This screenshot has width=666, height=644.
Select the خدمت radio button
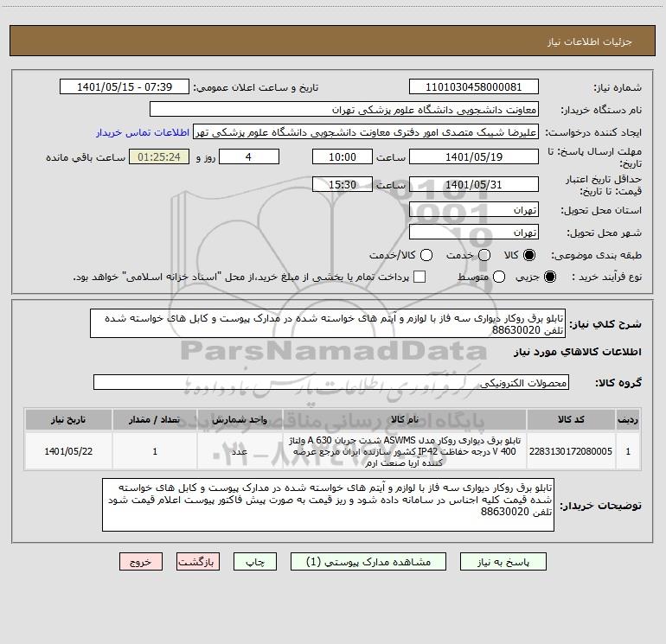pos(484,255)
